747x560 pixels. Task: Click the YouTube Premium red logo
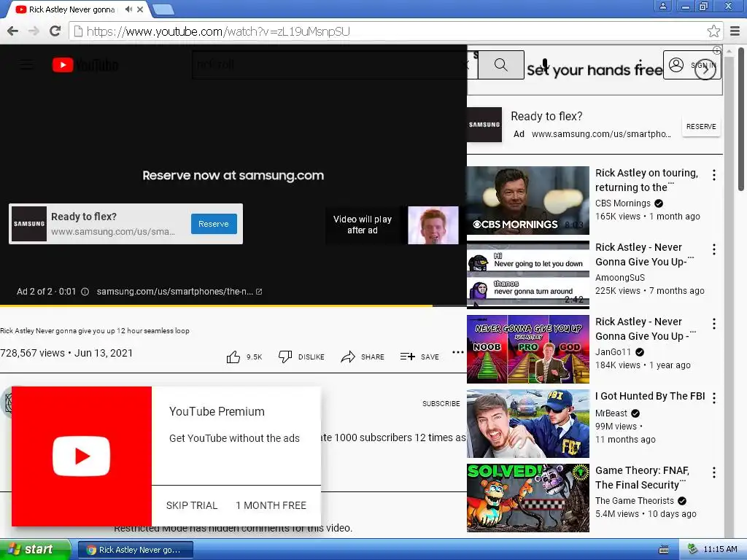tap(82, 456)
